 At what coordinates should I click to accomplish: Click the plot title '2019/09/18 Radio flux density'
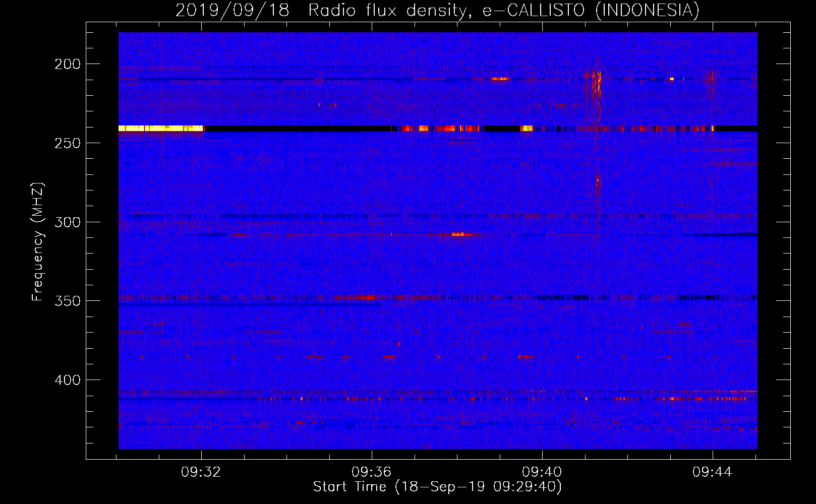[437, 10]
